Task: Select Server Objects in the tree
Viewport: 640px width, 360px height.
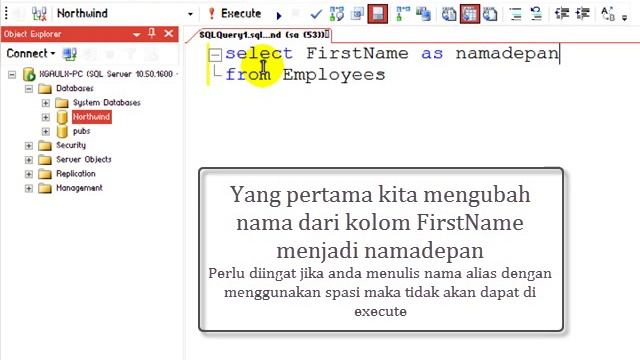Action: (x=84, y=160)
